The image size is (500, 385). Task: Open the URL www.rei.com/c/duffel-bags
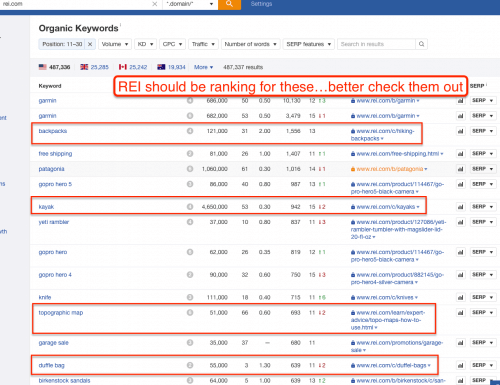[391, 365]
